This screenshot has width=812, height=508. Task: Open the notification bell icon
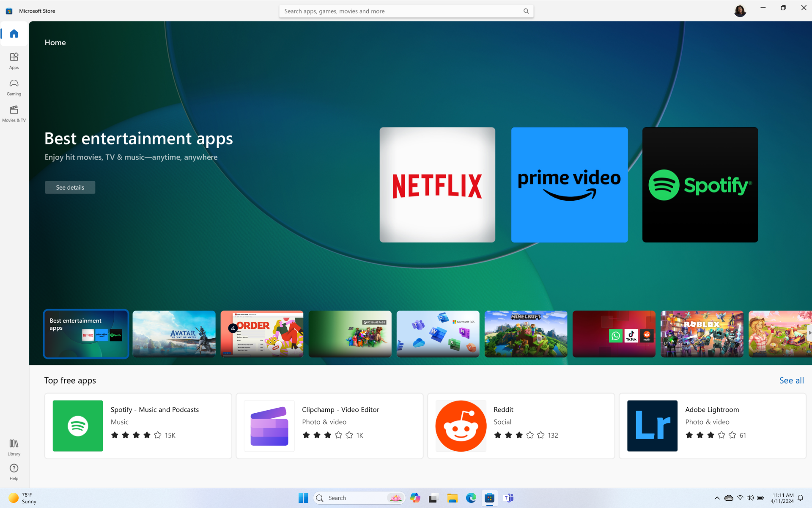tap(800, 498)
